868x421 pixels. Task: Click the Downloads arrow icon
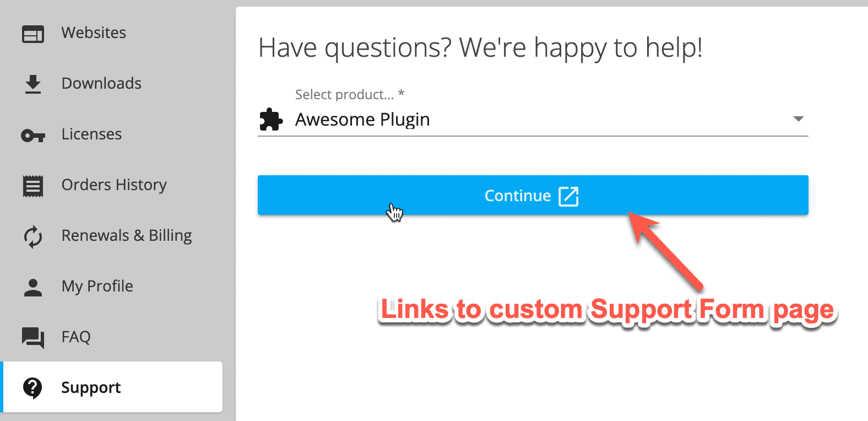(x=33, y=84)
